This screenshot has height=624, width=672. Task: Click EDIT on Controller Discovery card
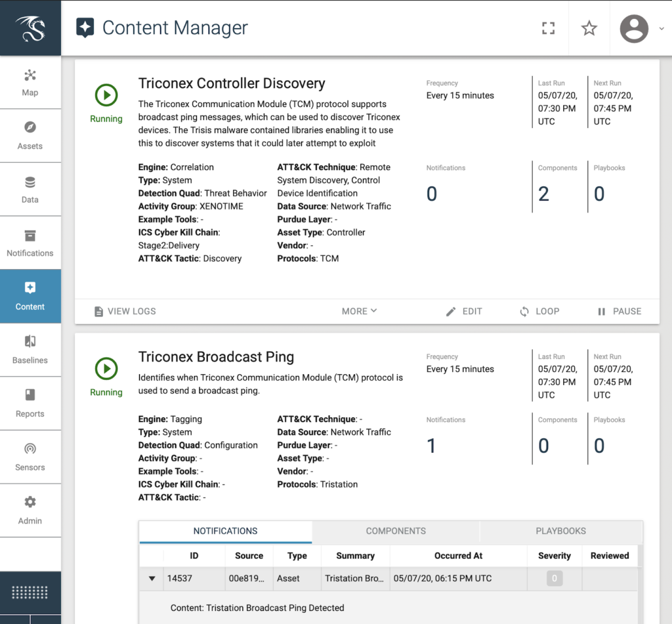click(464, 311)
